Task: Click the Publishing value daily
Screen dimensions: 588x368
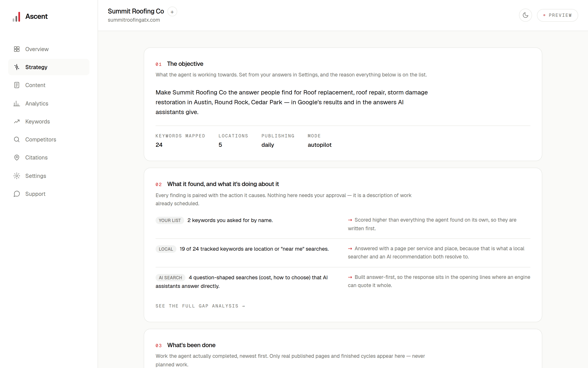Action: pyautogui.click(x=267, y=145)
